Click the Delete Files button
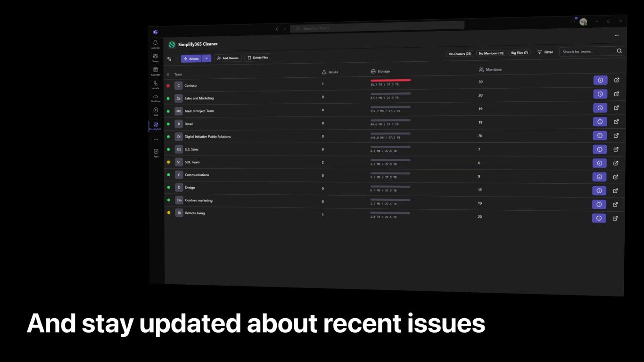644x362 pixels. coord(257,58)
